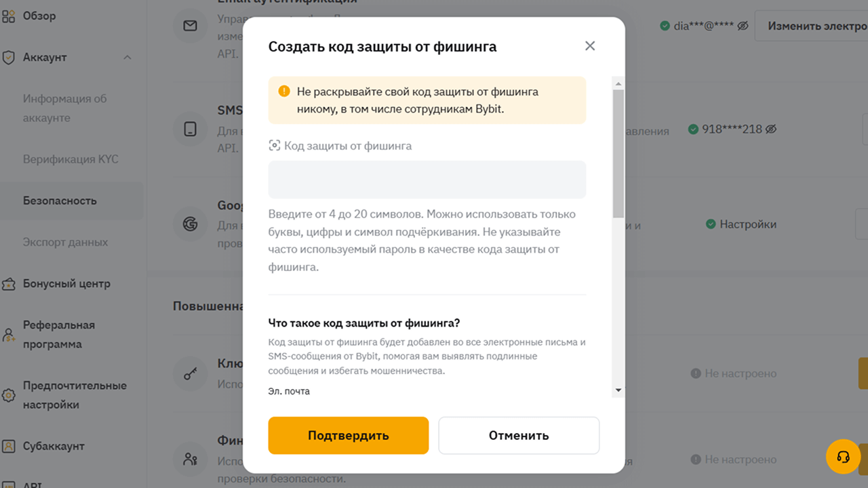
Task: Click the scan icon beside Код защиты label
Action: pyautogui.click(x=275, y=146)
